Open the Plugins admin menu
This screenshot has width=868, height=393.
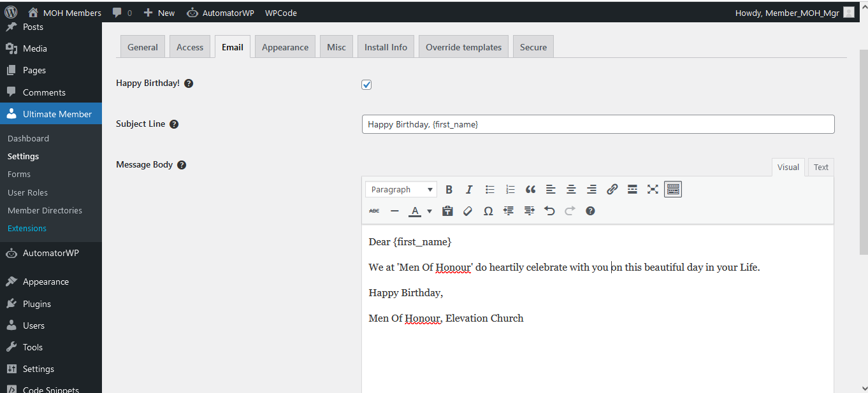click(x=37, y=304)
